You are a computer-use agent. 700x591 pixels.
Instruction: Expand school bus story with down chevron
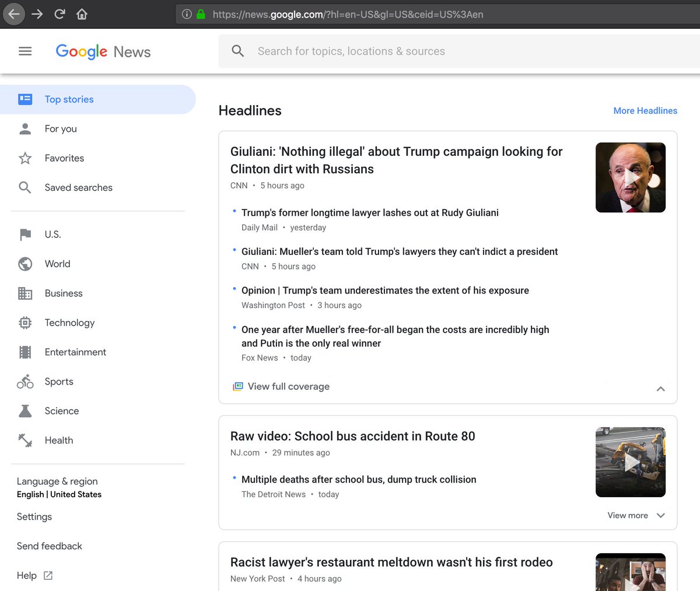[660, 515]
